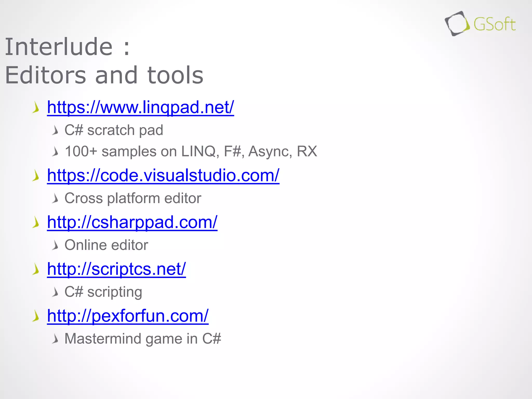Image resolution: width=532 pixels, height=399 pixels.
Task: Select the 'C# scripting' text
Action: click(103, 292)
